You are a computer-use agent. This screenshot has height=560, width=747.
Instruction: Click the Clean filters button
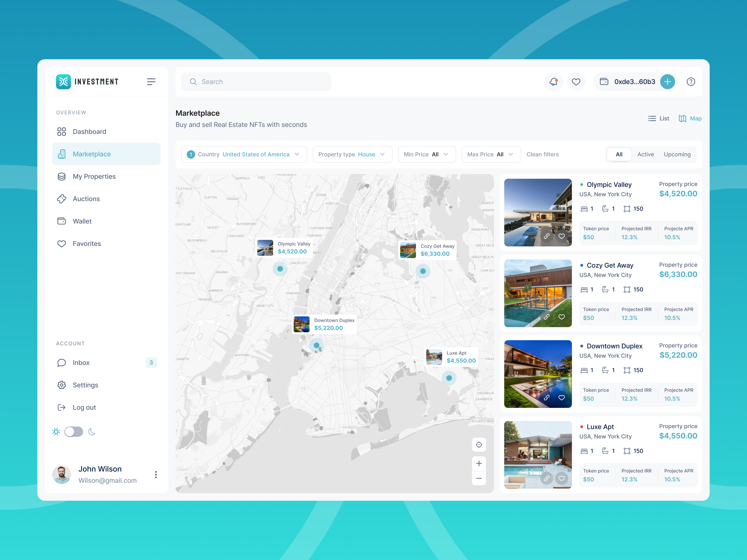(543, 154)
